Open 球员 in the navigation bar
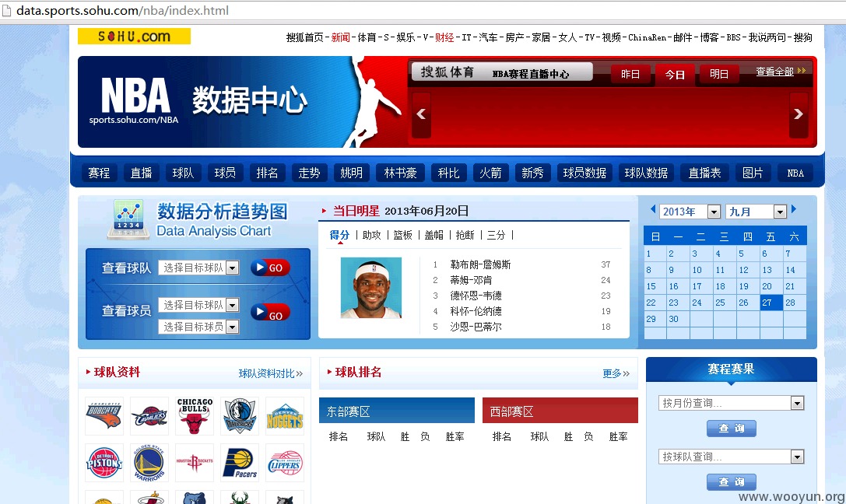This screenshot has height=504, width=846. [225, 173]
